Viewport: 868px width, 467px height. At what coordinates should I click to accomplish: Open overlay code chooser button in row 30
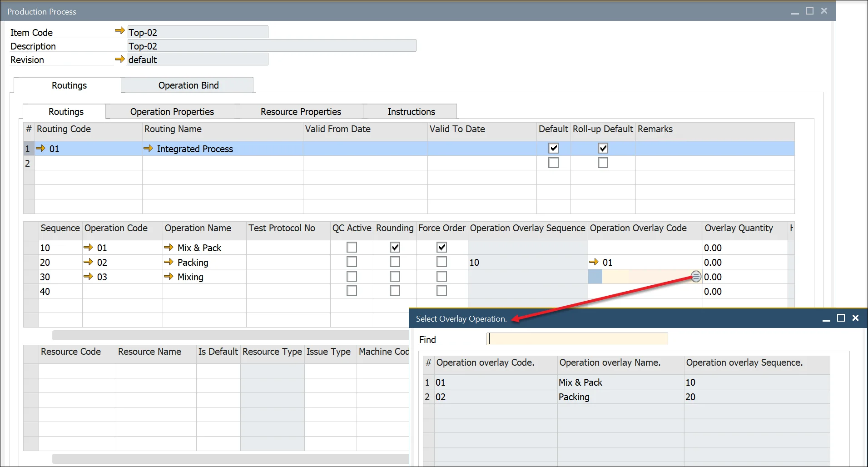tap(695, 276)
